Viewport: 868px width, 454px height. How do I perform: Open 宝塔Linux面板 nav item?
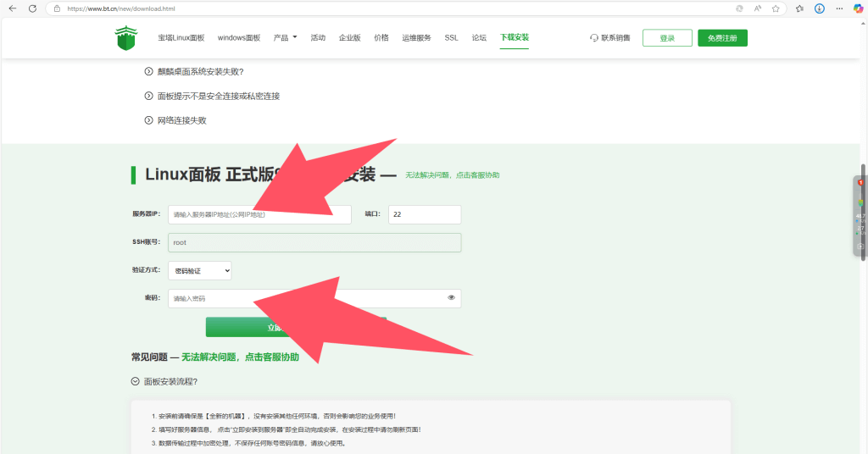point(181,37)
